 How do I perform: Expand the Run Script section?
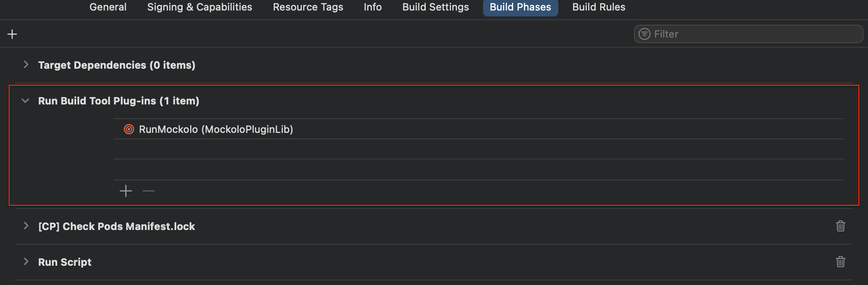click(x=26, y=262)
